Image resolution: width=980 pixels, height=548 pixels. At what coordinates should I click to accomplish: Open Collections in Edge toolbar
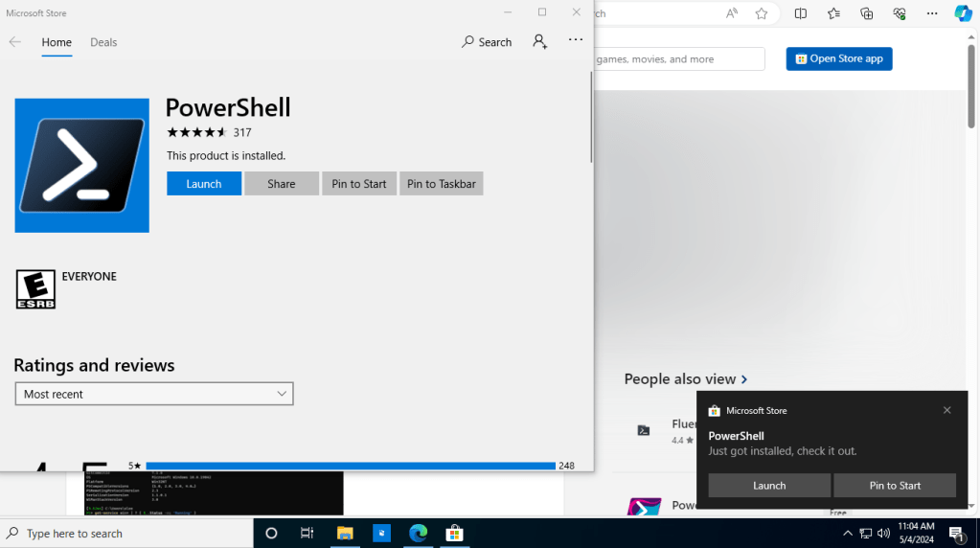click(866, 13)
